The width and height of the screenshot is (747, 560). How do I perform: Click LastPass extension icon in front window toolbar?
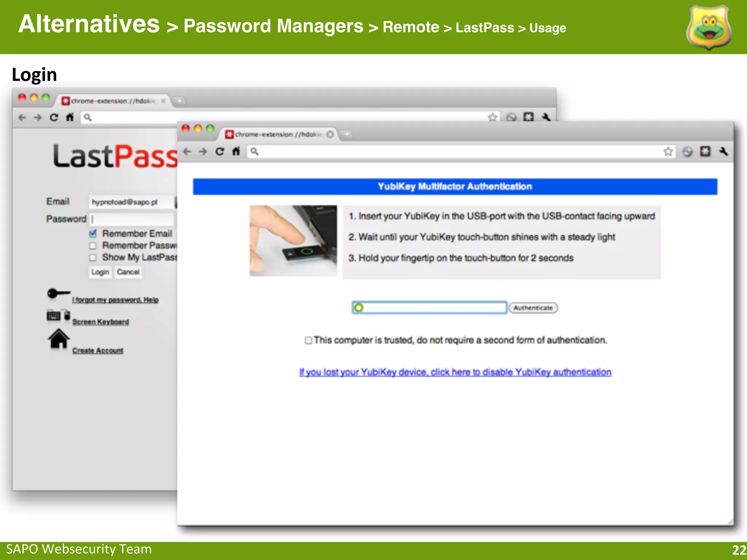(705, 151)
